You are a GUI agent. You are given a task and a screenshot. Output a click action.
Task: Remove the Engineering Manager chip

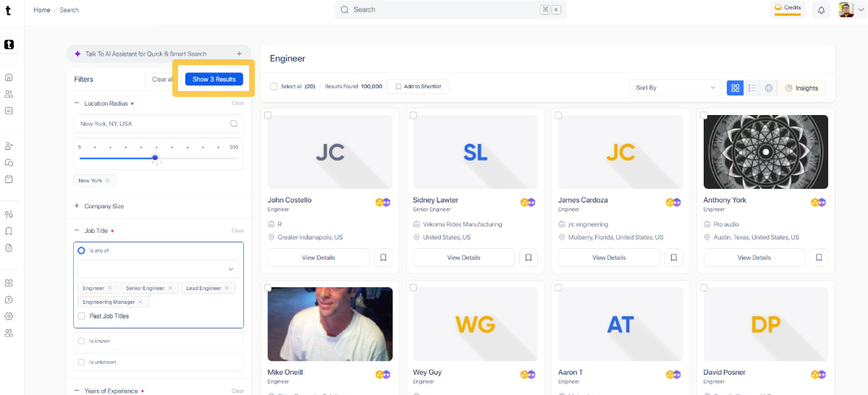click(140, 302)
